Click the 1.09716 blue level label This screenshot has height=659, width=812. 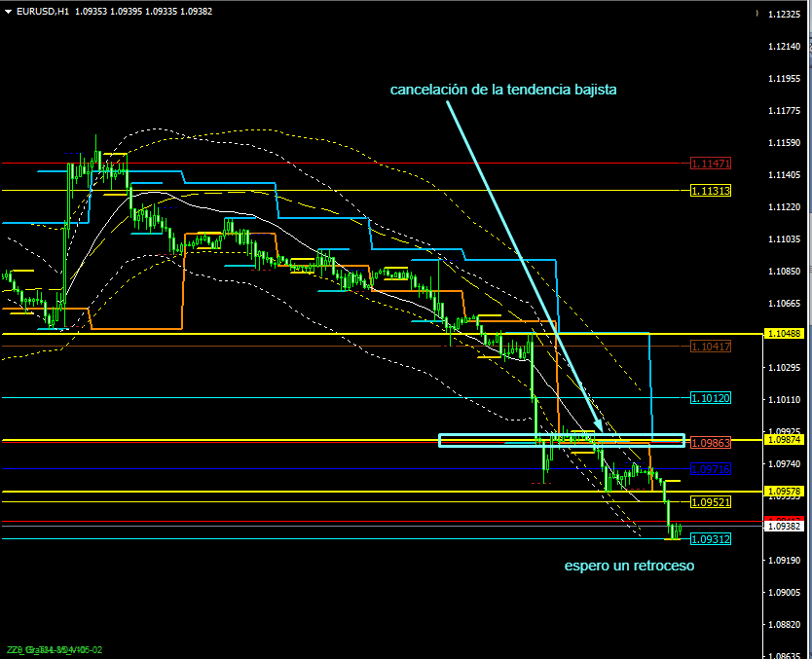point(711,469)
